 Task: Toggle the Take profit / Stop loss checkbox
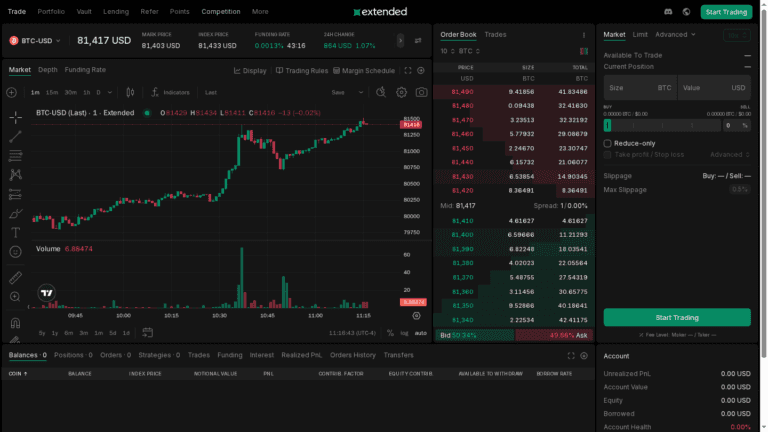click(x=607, y=155)
